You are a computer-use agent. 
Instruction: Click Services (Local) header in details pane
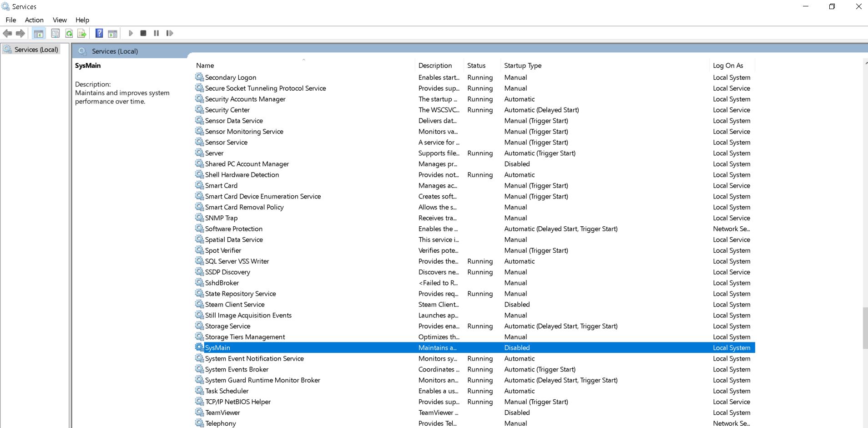(115, 51)
